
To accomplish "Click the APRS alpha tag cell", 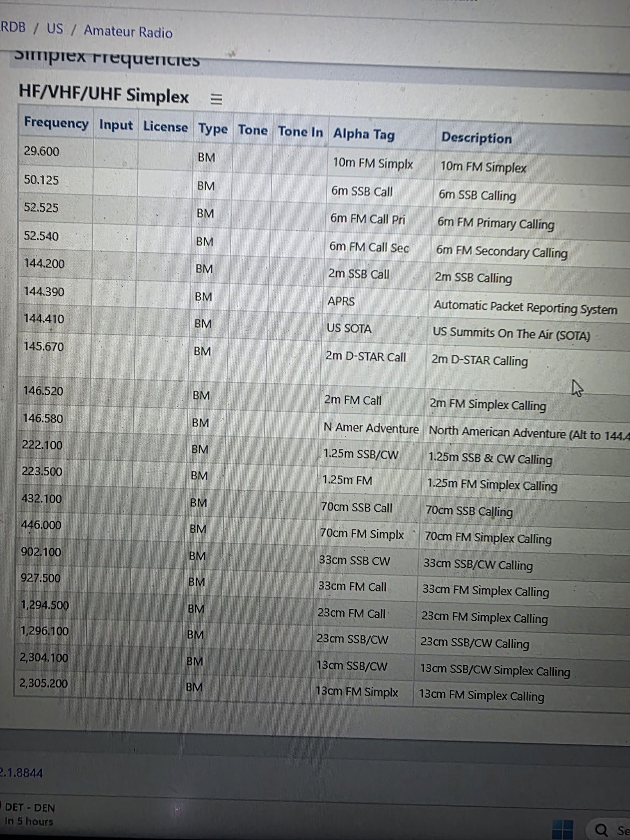I will 341,301.
